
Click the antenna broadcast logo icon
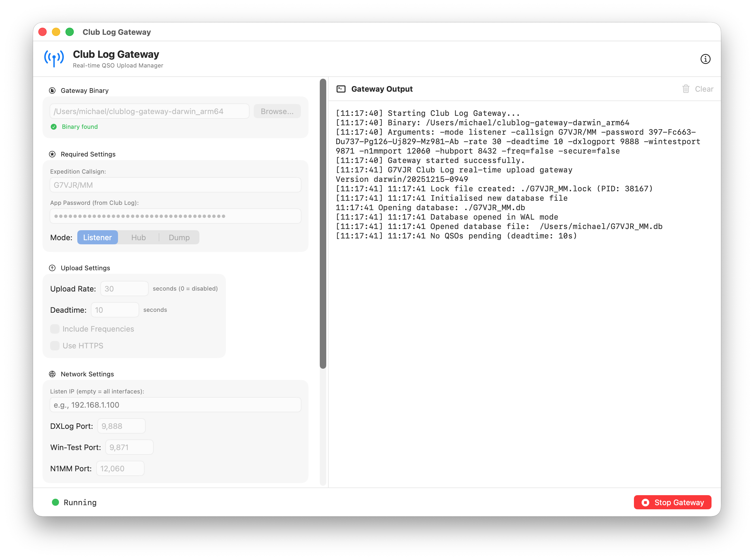(54, 59)
